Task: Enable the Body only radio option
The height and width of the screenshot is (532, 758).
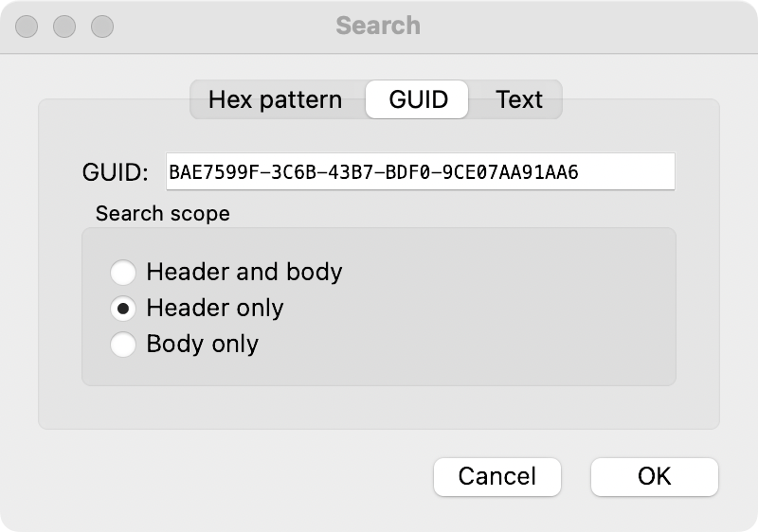Action: pyautogui.click(x=123, y=344)
